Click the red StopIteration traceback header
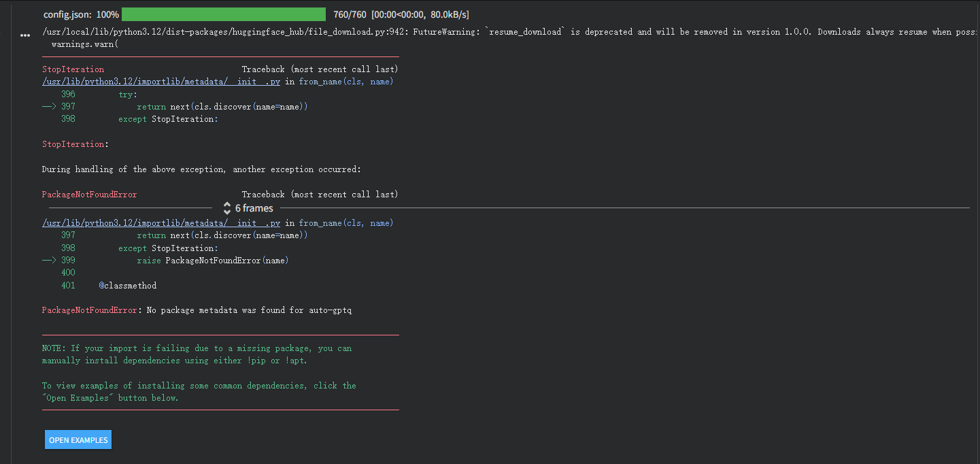The width and height of the screenshot is (980, 464). [x=73, y=69]
